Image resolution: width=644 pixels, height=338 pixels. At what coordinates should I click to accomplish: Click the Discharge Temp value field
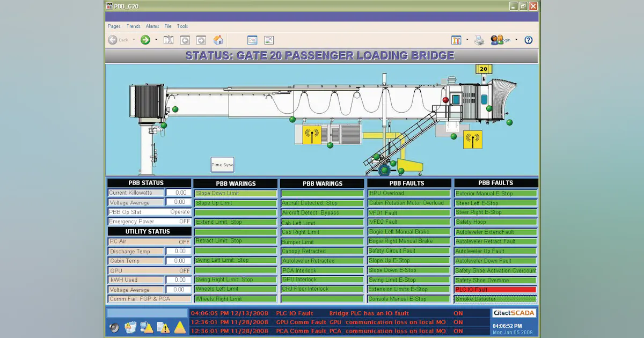coord(178,251)
